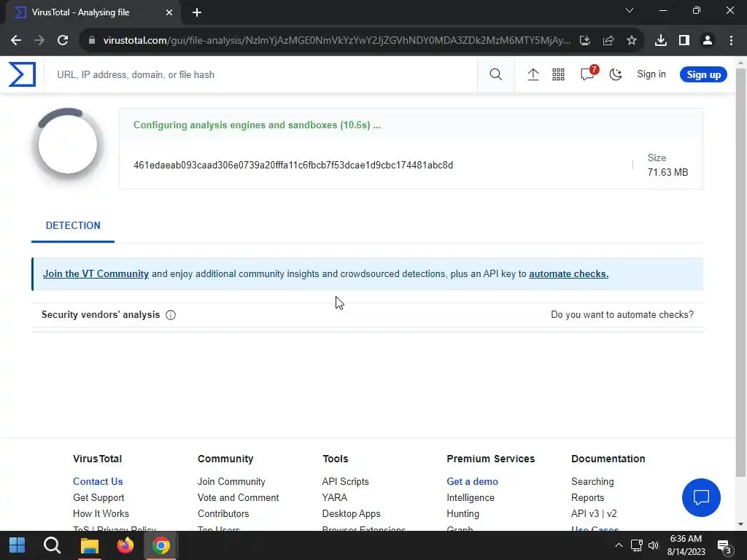Open Chrome downloads icon
The image size is (747, 560).
point(661,41)
